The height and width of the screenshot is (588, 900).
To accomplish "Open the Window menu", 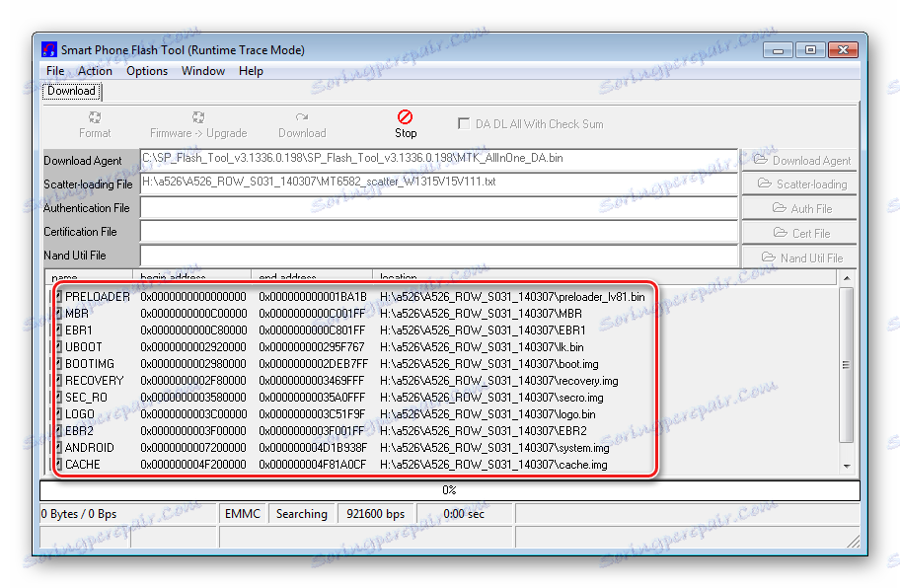I will 203,71.
